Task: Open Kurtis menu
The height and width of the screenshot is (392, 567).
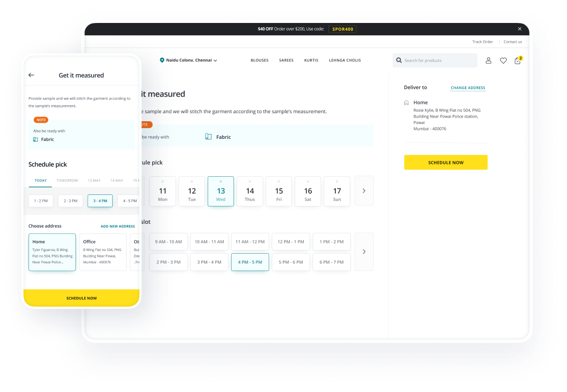Action: pyautogui.click(x=311, y=60)
